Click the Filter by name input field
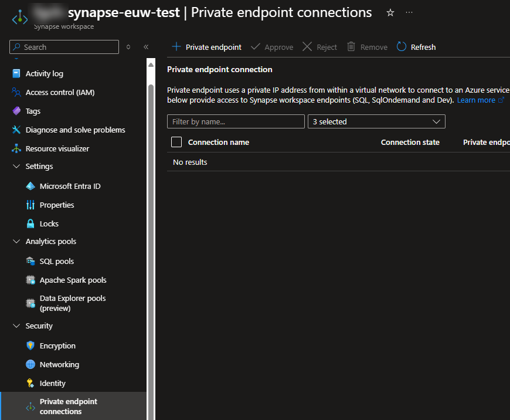Viewport: 510px width, 420px height. click(236, 121)
